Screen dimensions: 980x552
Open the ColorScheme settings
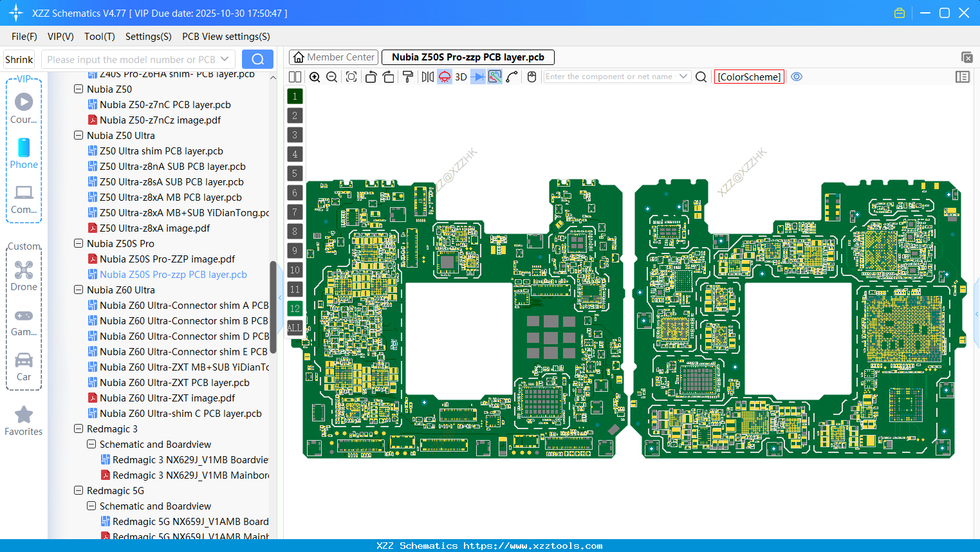coord(749,77)
